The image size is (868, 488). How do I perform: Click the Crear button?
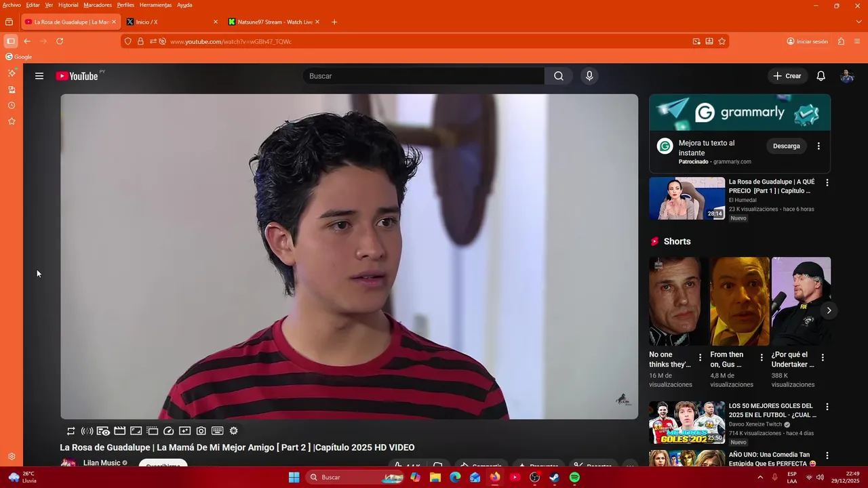[x=787, y=76]
